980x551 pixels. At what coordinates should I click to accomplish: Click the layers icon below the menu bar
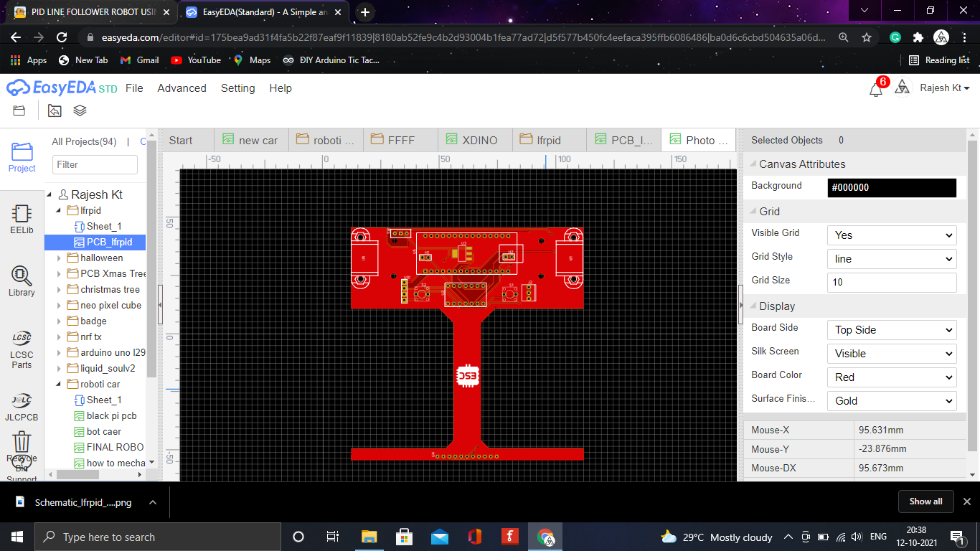(80, 110)
